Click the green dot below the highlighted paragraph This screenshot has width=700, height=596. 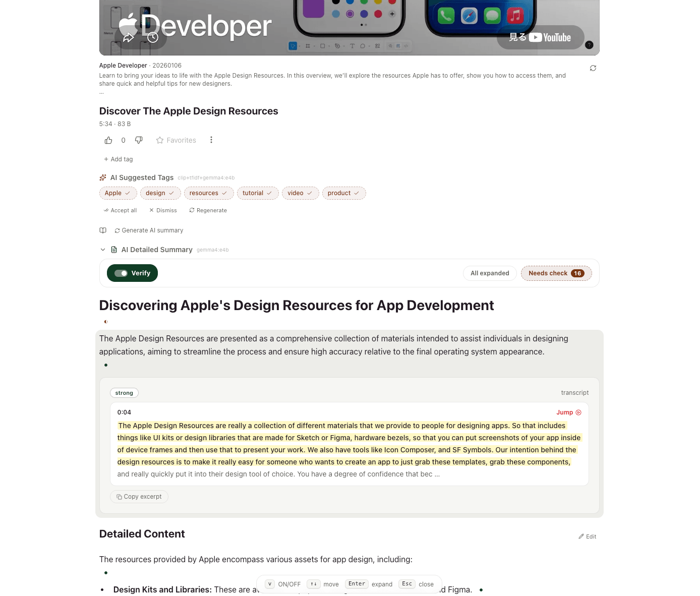click(106, 365)
